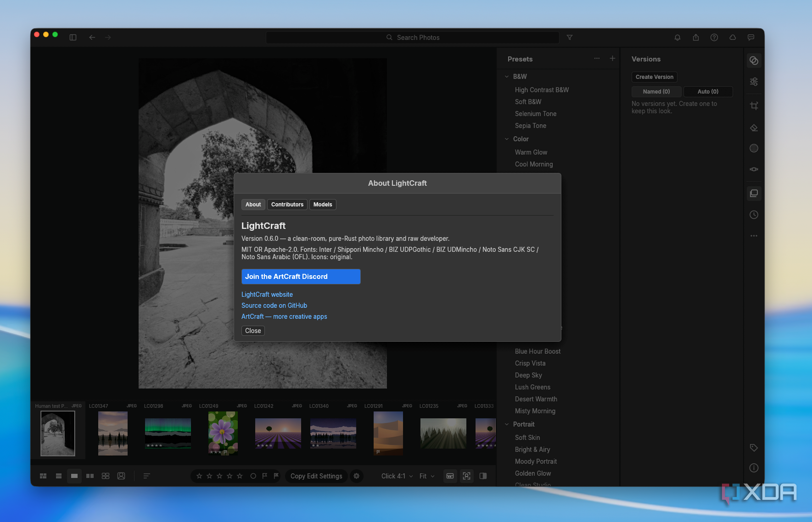Viewport: 812px width, 522px height.
Task: Switch to Models tab in About dialog
Action: (323, 205)
